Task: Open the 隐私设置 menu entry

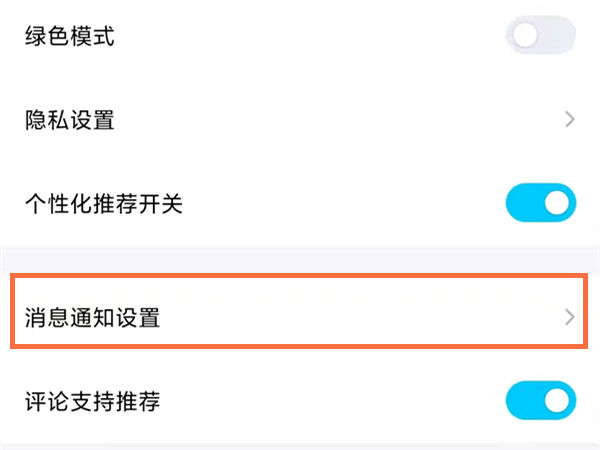Action: pyautogui.click(x=300, y=120)
